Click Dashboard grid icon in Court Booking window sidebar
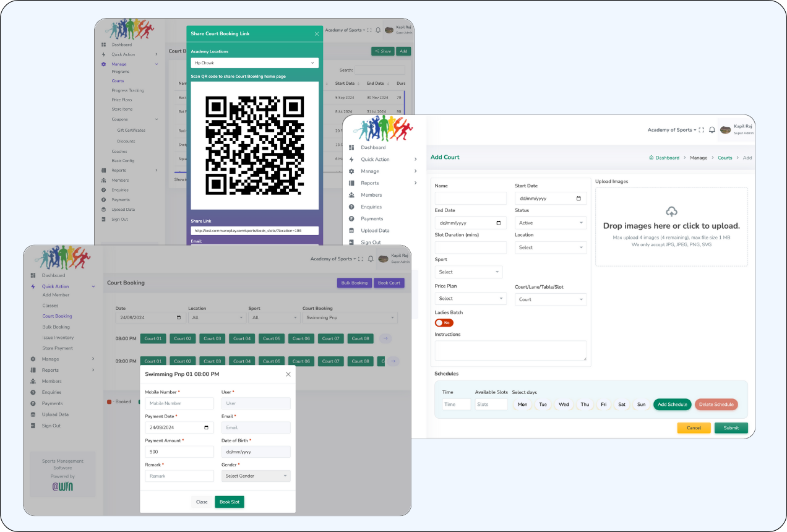The width and height of the screenshot is (787, 532). click(33, 275)
